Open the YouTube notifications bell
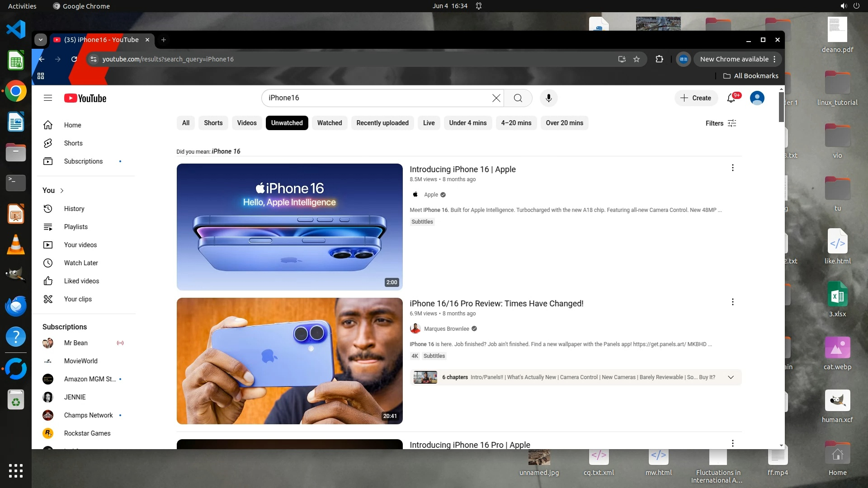Screen dimensions: 868x488 point(731,98)
